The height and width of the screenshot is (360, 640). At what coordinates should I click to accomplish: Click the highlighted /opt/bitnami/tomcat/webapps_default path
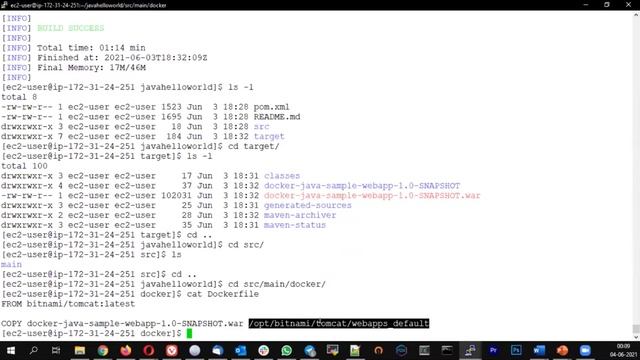tap(339, 323)
